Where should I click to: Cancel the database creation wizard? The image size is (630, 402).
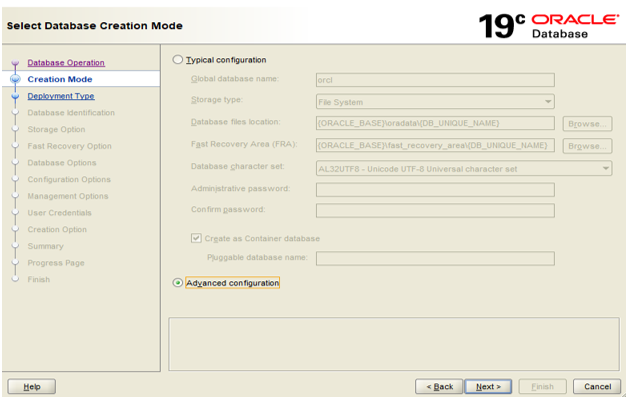(597, 386)
